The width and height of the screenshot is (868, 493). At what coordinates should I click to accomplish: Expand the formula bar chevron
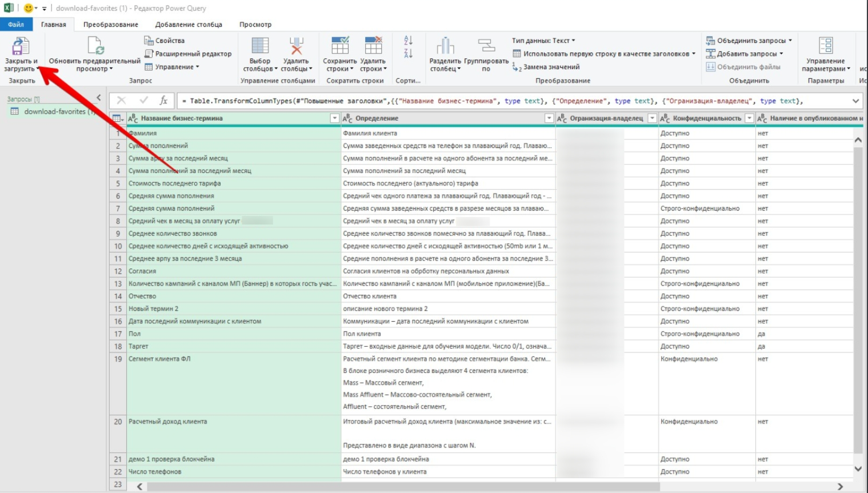pyautogui.click(x=855, y=101)
